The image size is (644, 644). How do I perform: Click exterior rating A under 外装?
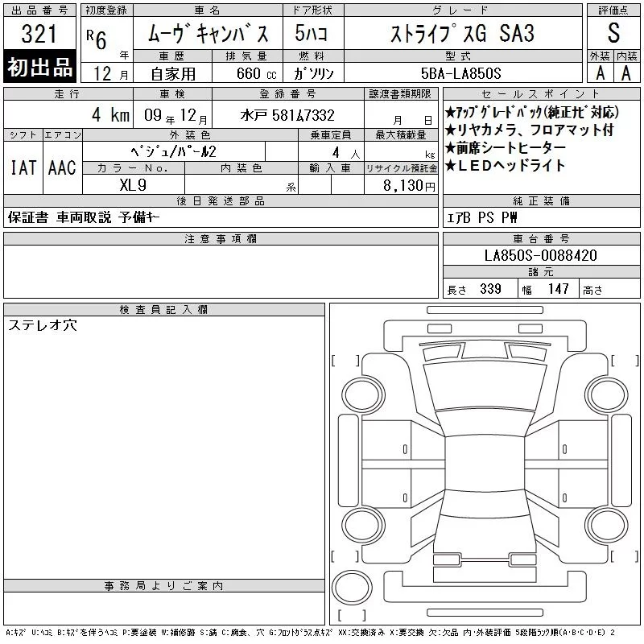pyautogui.click(x=600, y=73)
